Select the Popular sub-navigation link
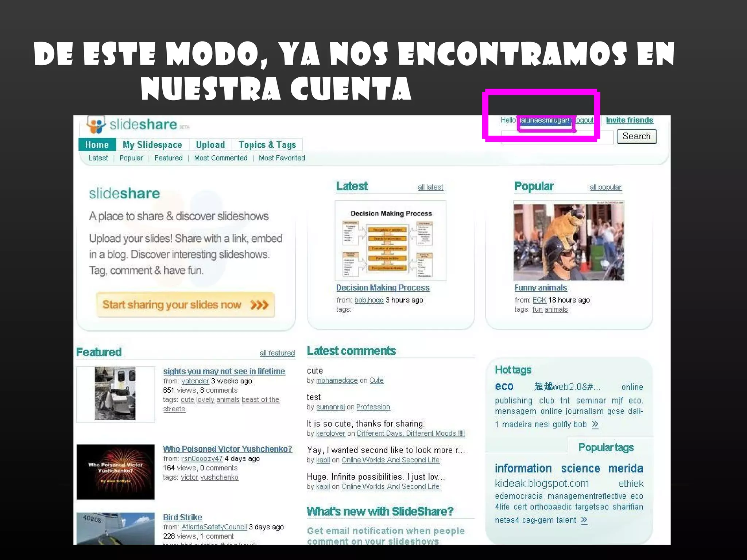Viewport: 747px width, 560px height. [131, 158]
